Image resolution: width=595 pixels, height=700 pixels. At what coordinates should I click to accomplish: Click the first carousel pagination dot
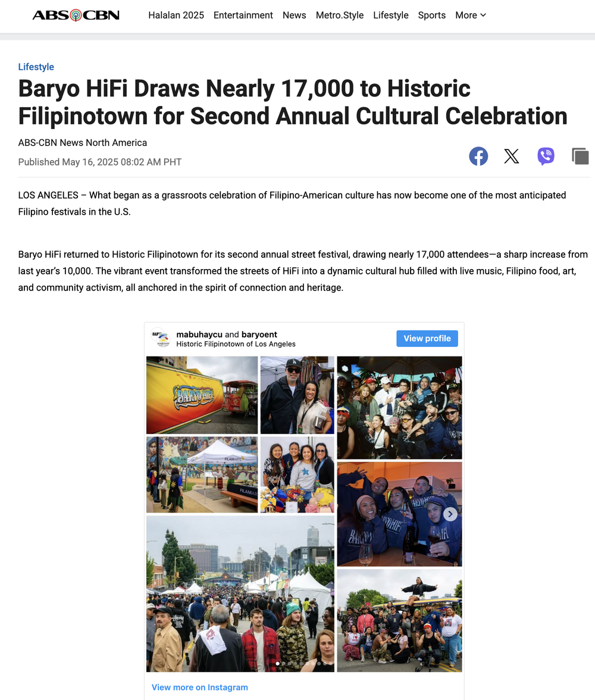point(278,663)
